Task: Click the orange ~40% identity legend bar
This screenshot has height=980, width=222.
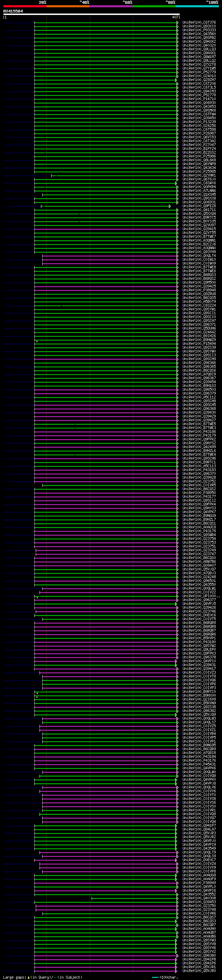Action: click(68, 6)
